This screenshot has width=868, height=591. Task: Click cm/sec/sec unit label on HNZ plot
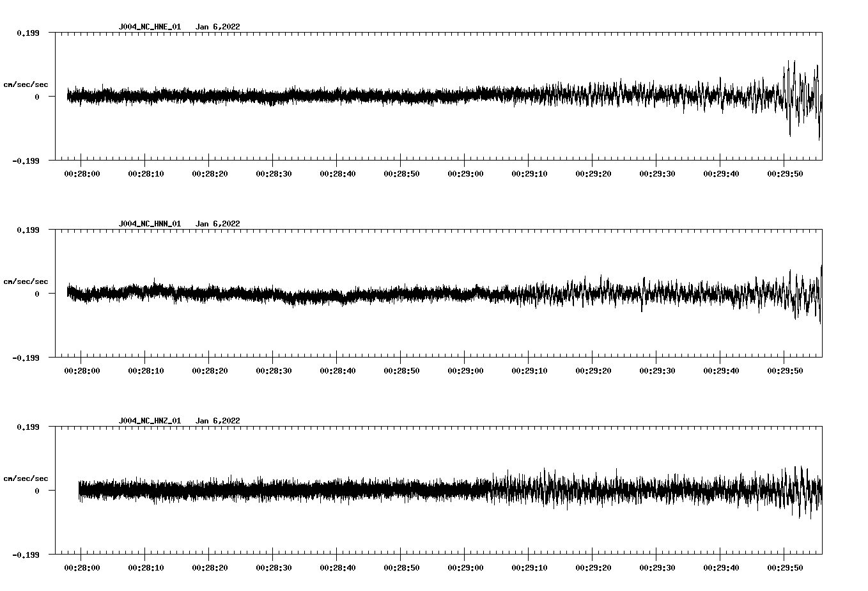26,478
